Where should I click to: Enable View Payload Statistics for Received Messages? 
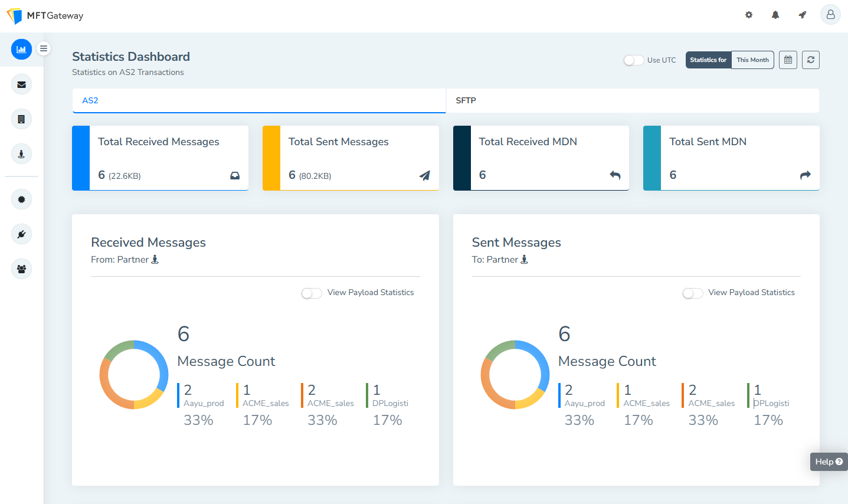coord(312,293)
